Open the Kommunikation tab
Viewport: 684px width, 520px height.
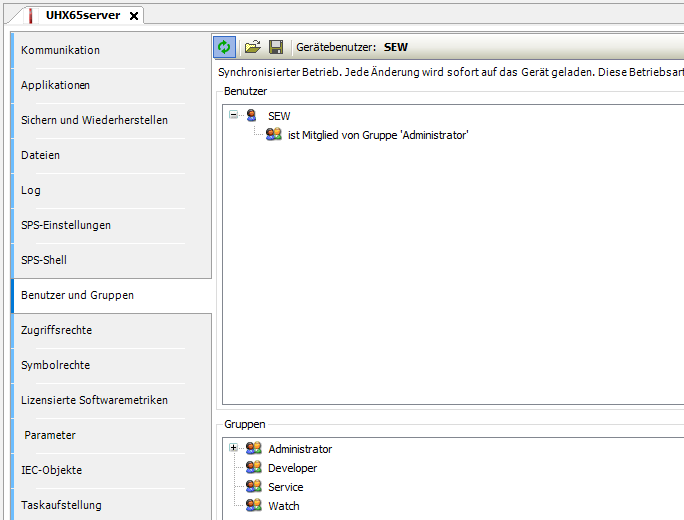click(61, 50)
